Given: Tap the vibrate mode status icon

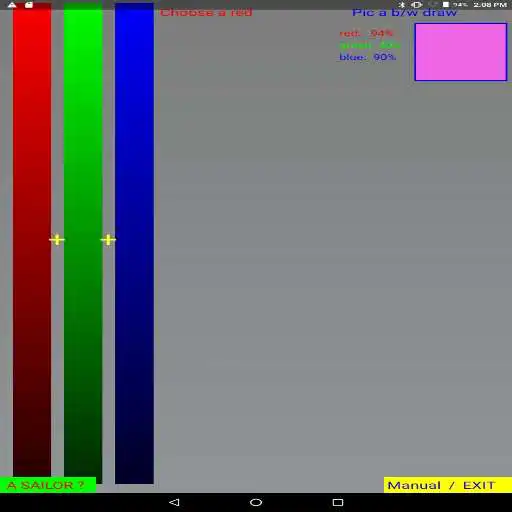Looking at the screenshot, I should pos(417,5).
